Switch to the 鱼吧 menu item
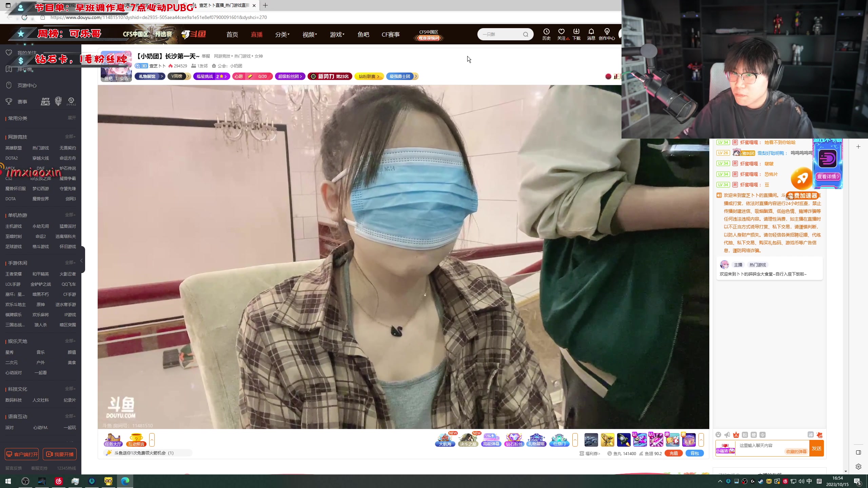 point(363,34)
